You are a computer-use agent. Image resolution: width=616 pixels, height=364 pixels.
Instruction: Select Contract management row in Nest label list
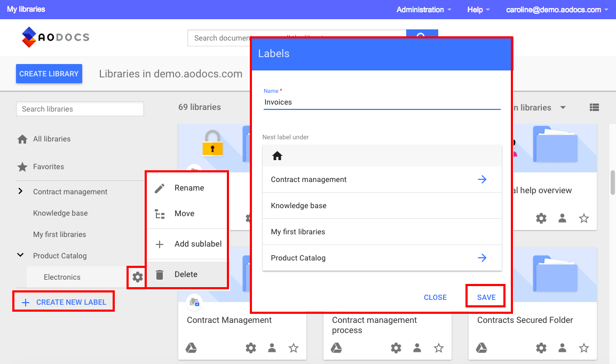coord(382,179)
